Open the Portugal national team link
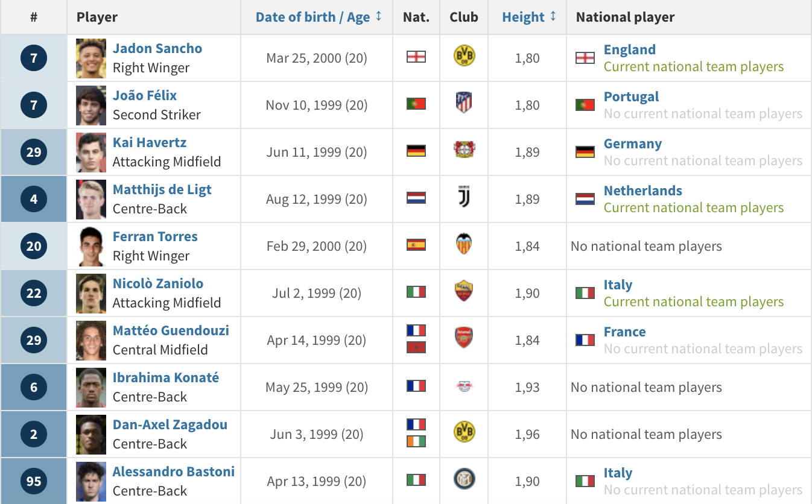Screen dimensions: 812x504 [x=631, y=96]
